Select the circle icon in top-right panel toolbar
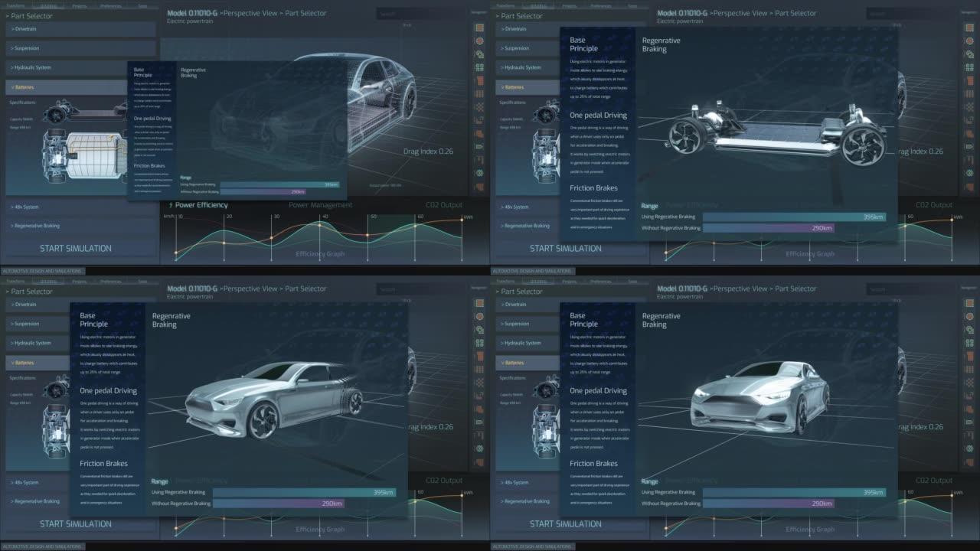Image resolution: width=980 pixels, height=551 pixels. click(970, 41)
